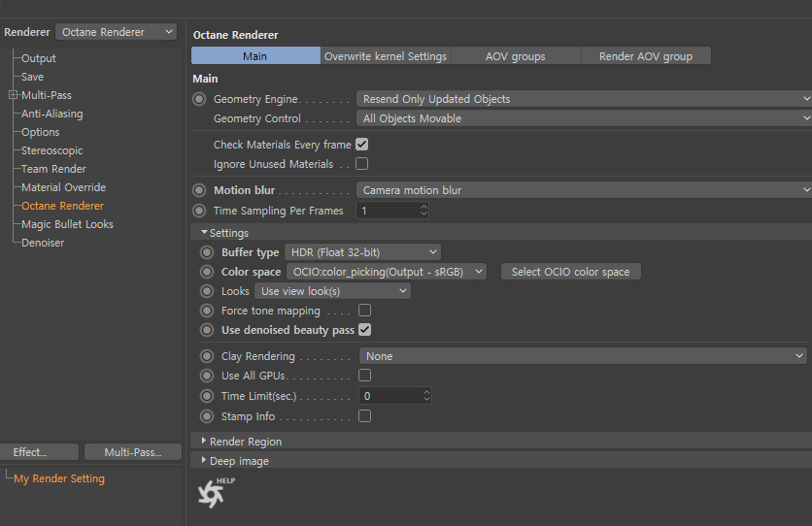Open the Renderer dropdown
812x526 pixels.
click(116, 32)
